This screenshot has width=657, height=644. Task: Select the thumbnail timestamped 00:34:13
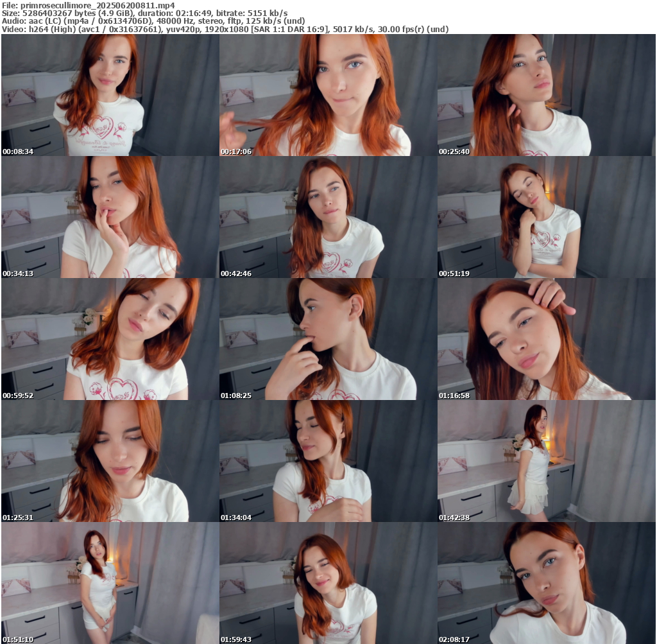pos(110,217)
